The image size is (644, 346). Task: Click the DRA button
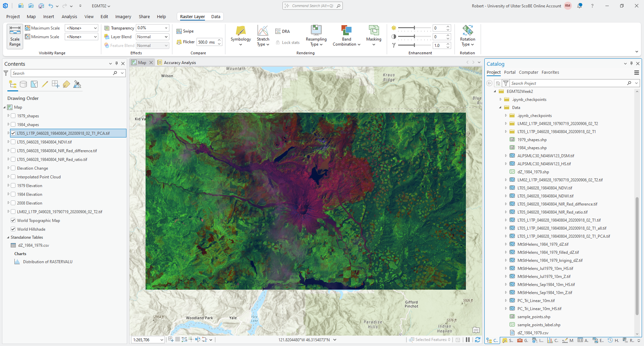(283, 31)
